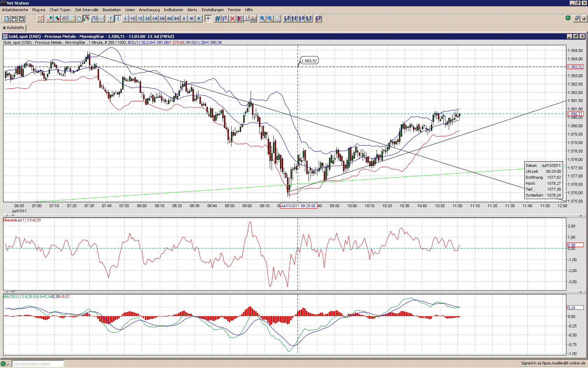Select the 10 minute interval
588x368 pixels.
[133, 19]
